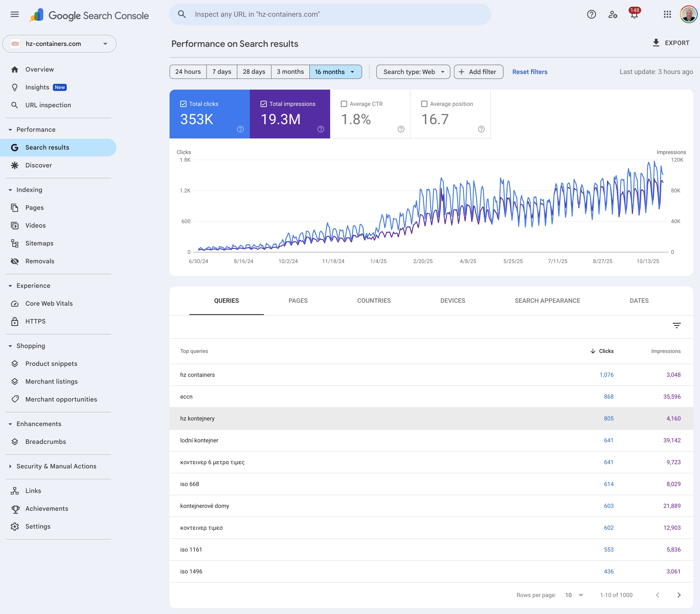The height and width of the screenshot is (614, 700).
Task: Enable the Average position metric
Action: (x=424, y=104)
